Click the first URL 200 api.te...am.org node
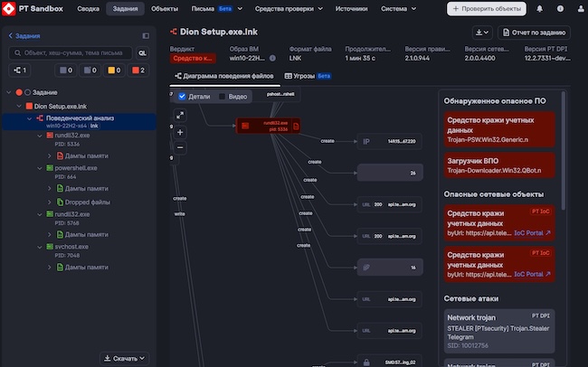588x367 pixels. tap(390, 204)
